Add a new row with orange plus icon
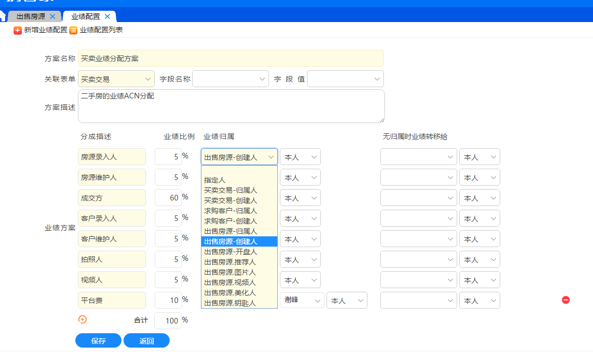Screen dimensions: 593x364 tap(83, 319)
